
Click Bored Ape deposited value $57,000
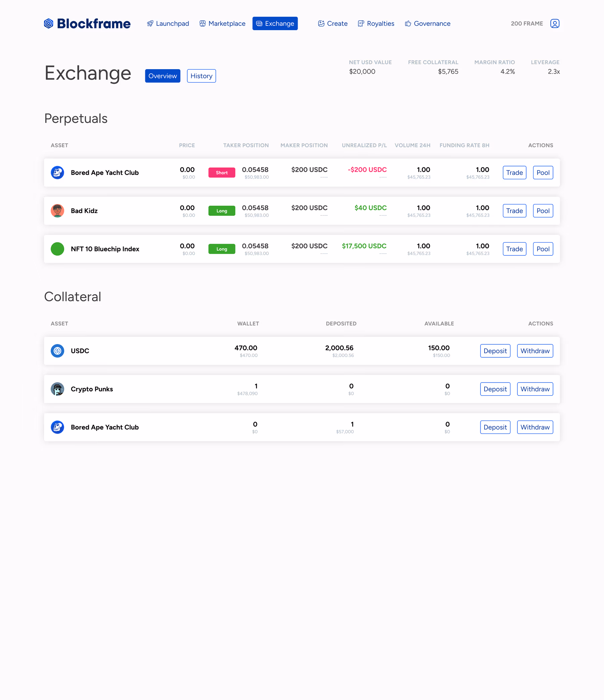(345, 432)
